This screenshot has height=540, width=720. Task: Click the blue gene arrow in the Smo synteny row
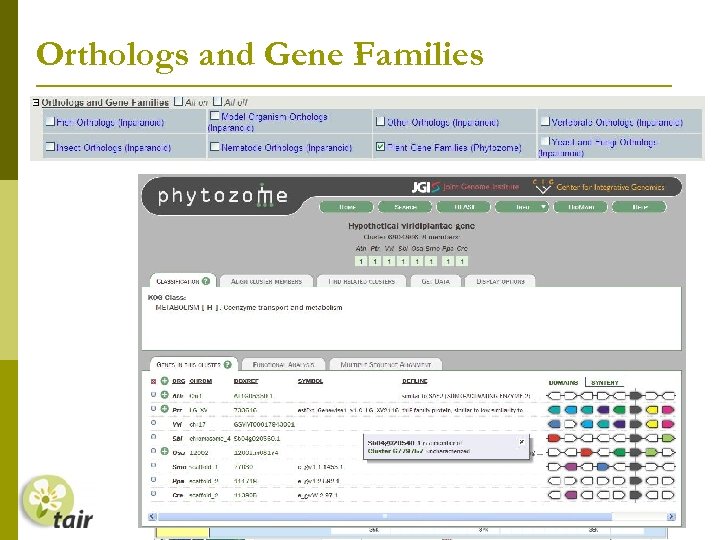(603, 467)
